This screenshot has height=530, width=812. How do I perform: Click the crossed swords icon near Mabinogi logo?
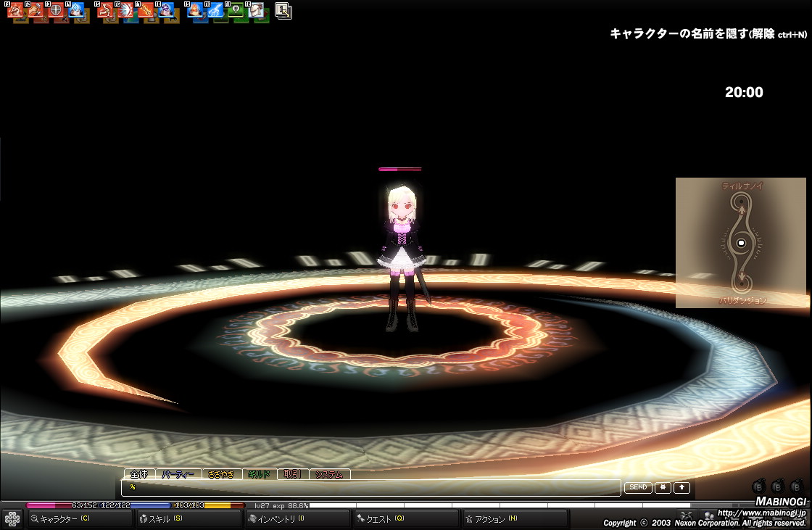click(687, 515)
